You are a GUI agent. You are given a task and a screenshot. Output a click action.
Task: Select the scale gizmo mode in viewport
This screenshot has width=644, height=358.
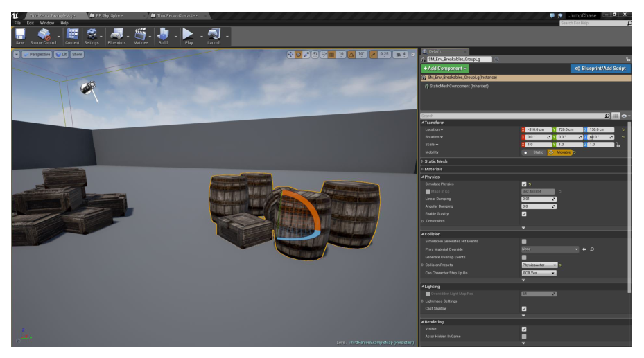306,54
